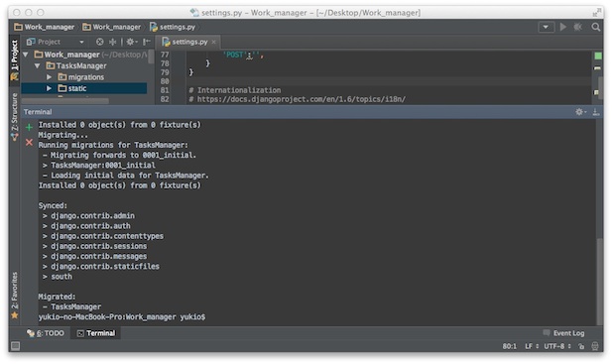Click the project tree horizontal scrollbar
The height and width of the screenshot is (364, 612).
pos(65,101)
